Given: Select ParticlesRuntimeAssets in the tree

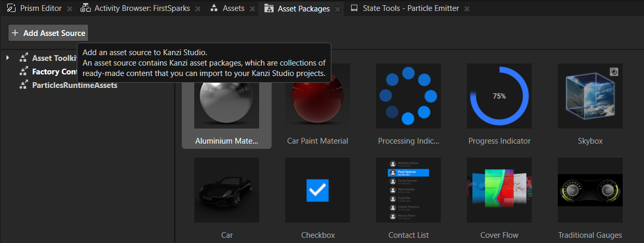Looking at the screenshot, I should pyautogui.click(x=75, y=85).
